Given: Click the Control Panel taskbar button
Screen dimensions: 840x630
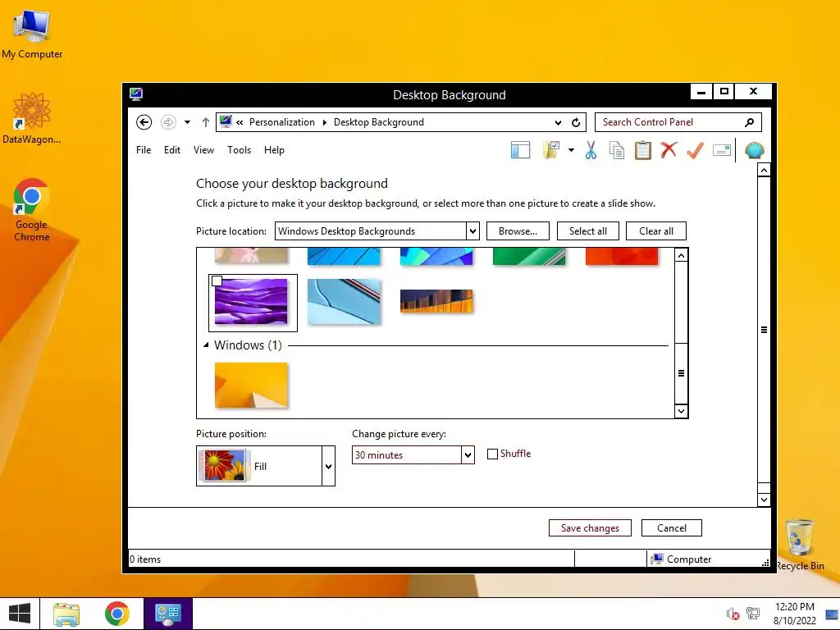Looking at the screenshot, I should (x=167, y=614).
